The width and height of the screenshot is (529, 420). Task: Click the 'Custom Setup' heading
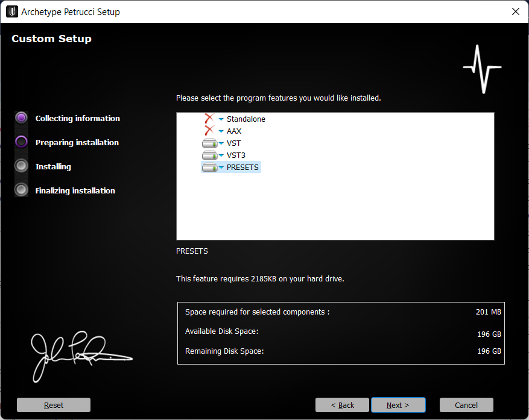click(x=52, y=39)
